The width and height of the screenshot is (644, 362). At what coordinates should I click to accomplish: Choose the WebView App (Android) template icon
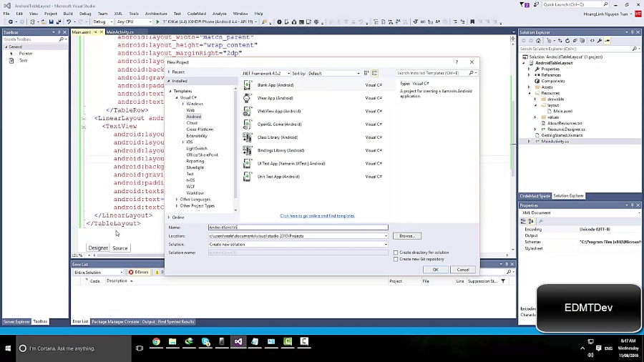(248, 111)
